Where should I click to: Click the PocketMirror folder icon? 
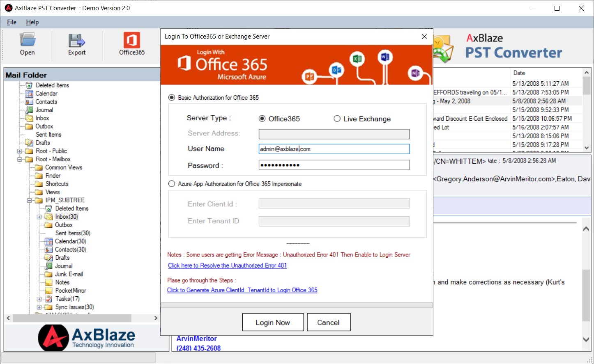click(49, 291)
